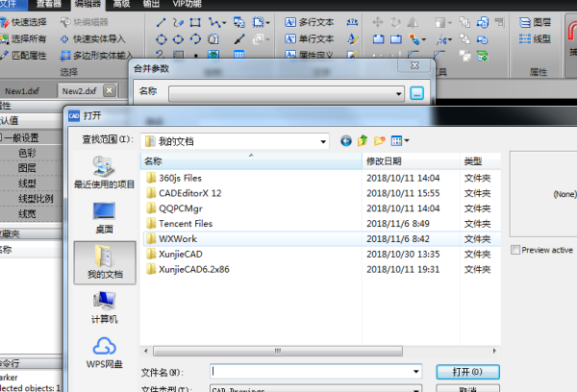The image size is (577, 392).
Task: Expand the 名称 dropdown in 合并参数
Action: 398,94
